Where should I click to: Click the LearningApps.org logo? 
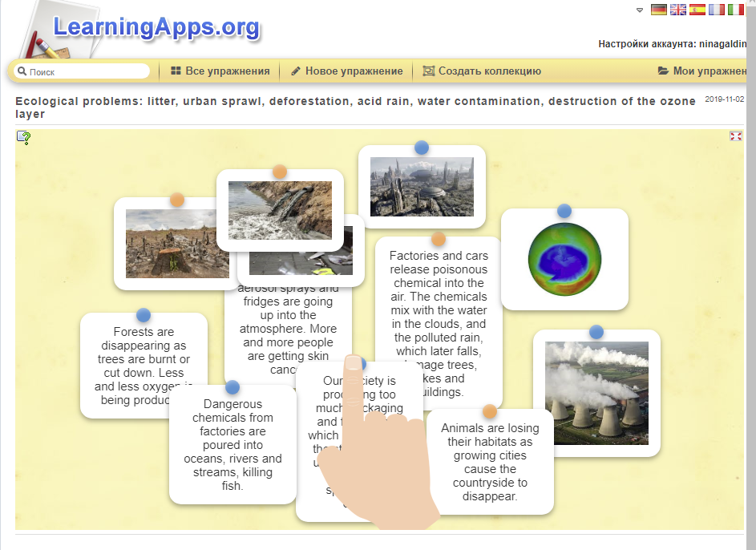(156, 27)
